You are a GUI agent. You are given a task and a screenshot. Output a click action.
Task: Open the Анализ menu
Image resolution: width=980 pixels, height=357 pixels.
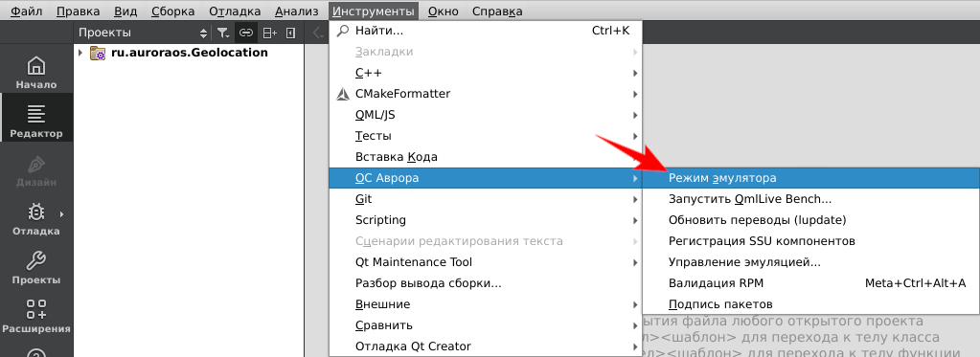pyautogui.click(x=298, y=11)
